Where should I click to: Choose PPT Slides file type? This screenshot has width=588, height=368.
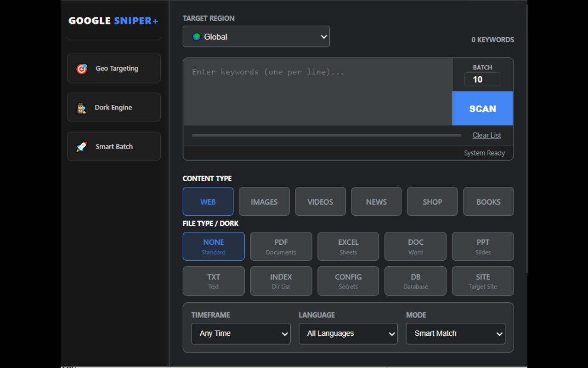pos(483,247)
